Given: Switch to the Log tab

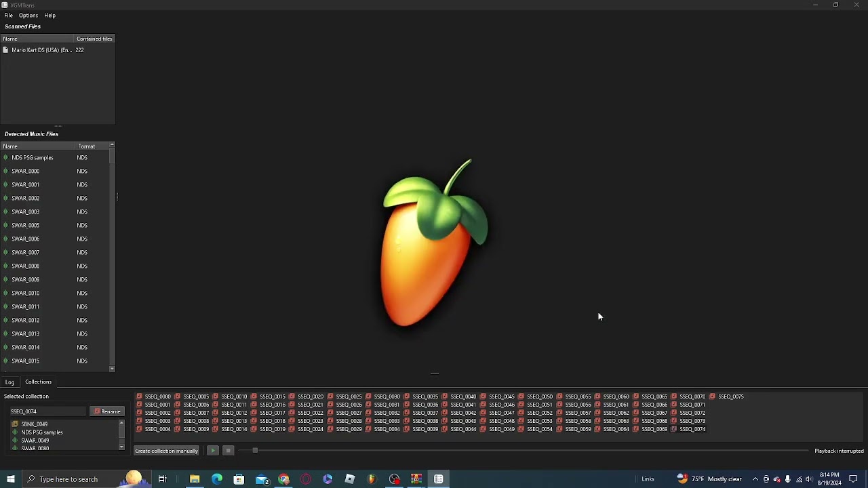Looking at the screenshot, I should [x=9, y=382].
